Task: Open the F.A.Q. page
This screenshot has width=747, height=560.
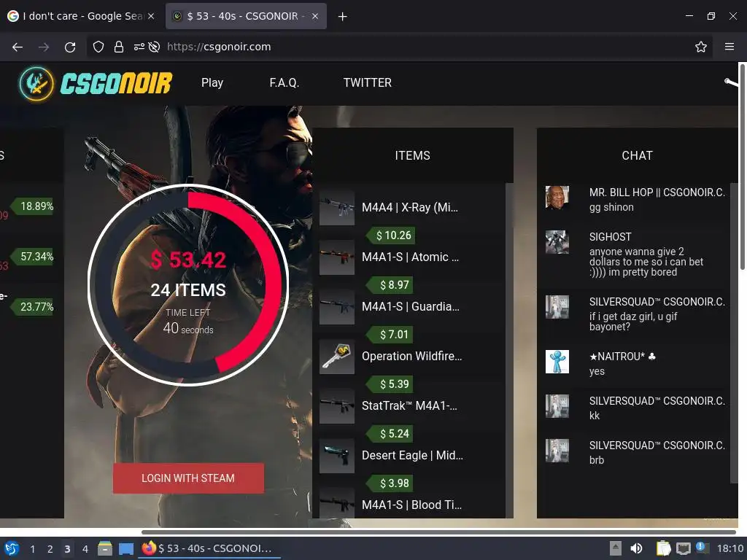Action: [x=284, y=83]
